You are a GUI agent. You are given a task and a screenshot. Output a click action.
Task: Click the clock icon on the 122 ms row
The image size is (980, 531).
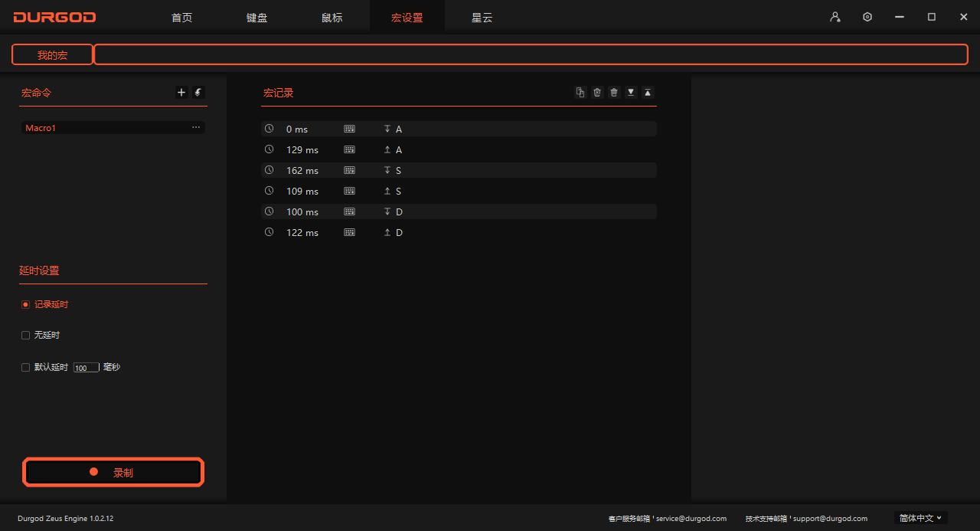click(x=269, y=232)
